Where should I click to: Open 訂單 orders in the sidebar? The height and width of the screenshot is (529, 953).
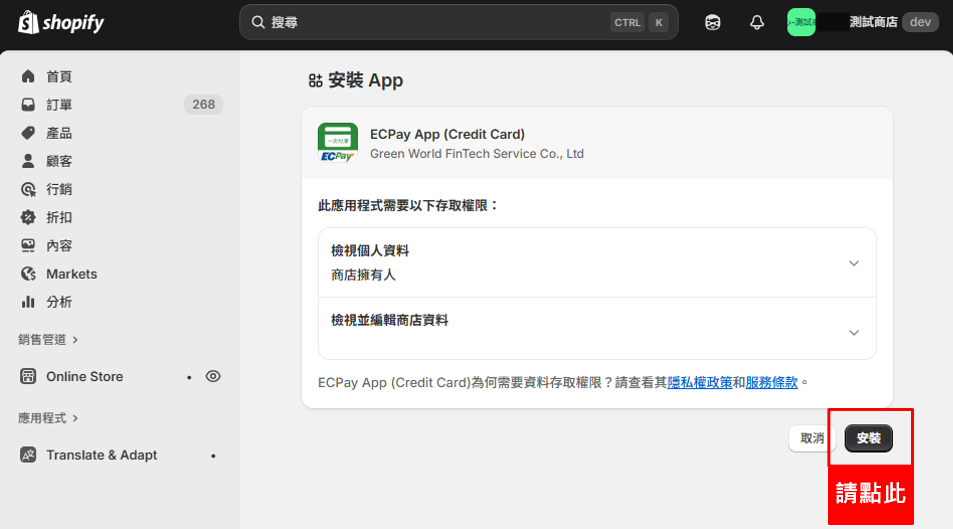tap(59, 105)
